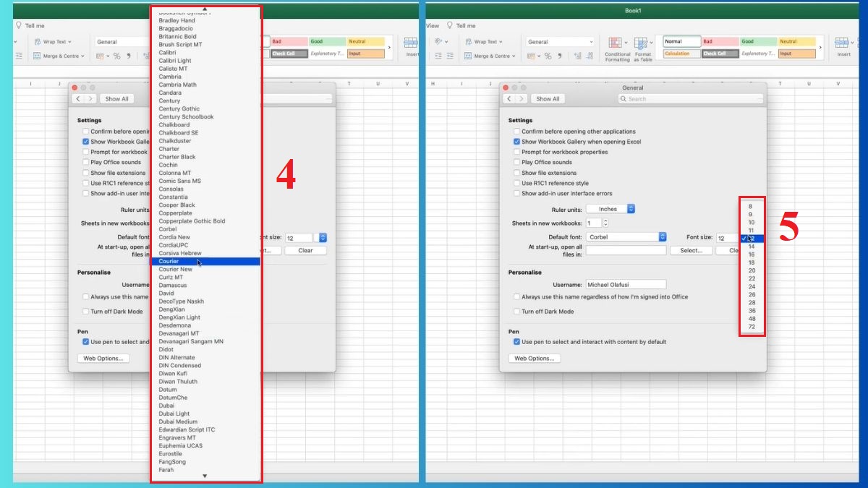868x488 pixels.
Task: Click the Merge & Centre icon
Action: coord(491,56)
